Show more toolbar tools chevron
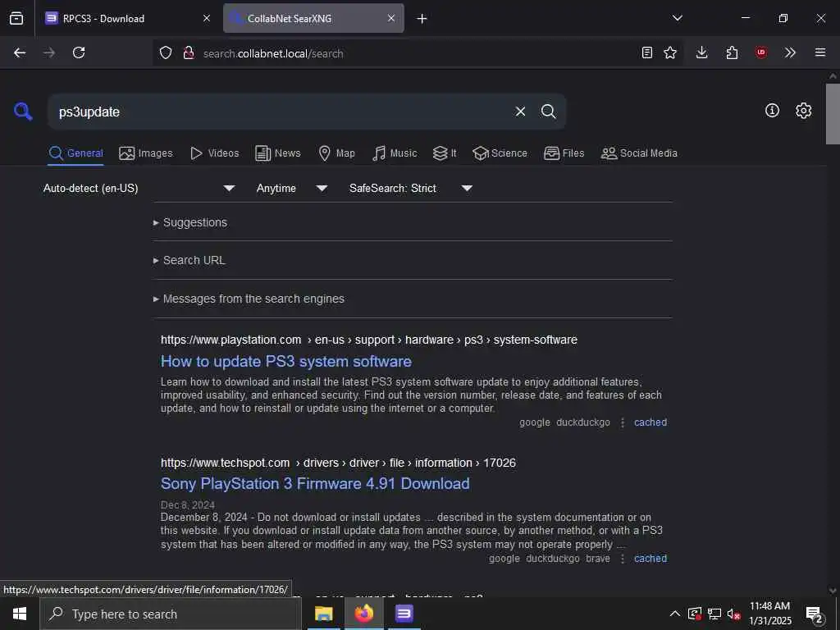The width and height of the screenshot is (840, 630). pyautogui.click(x=790, y=52)
